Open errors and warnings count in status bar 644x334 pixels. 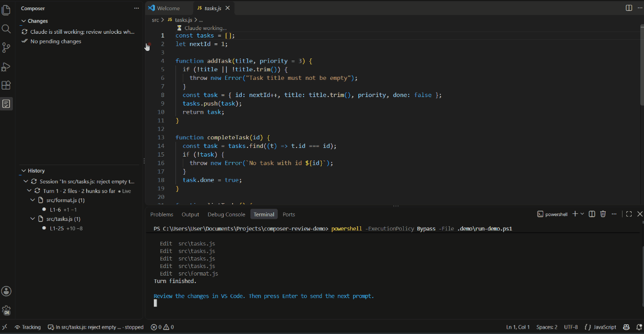coord(162,327)
